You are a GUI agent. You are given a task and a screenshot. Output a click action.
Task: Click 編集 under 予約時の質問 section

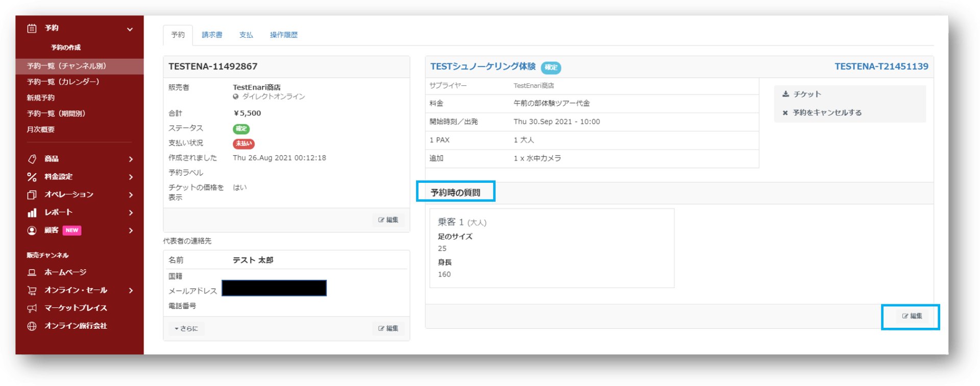click(912, 316)
